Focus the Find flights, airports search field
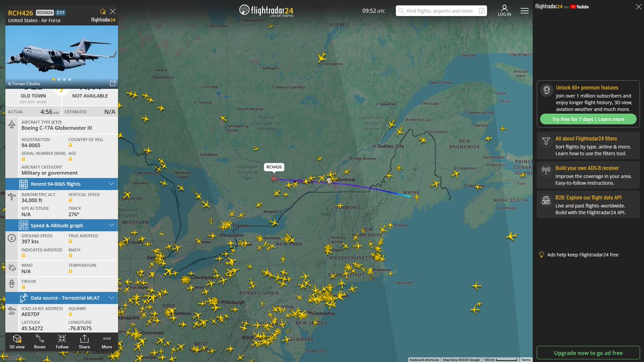 (442, 11)
